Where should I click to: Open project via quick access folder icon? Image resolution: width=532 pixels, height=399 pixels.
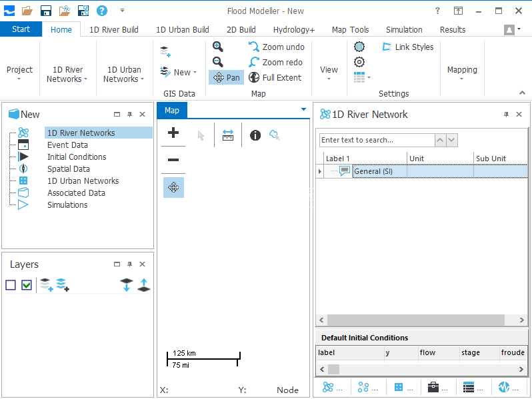tap(27, 11)
